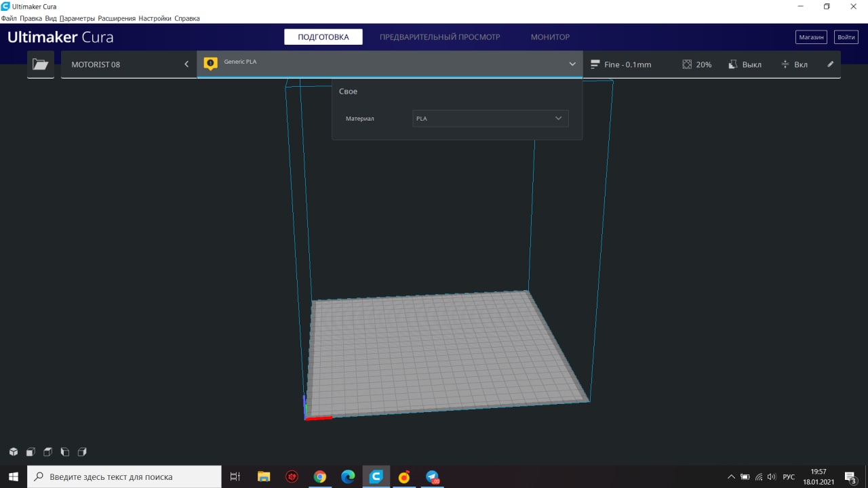Collapse the Generic PLA panel chevron
The height and width of the screenshot is (488, 868).
click(x=572, y=64)
